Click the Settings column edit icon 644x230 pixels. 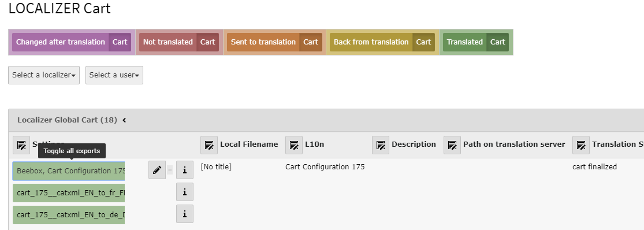click(21, 145)
